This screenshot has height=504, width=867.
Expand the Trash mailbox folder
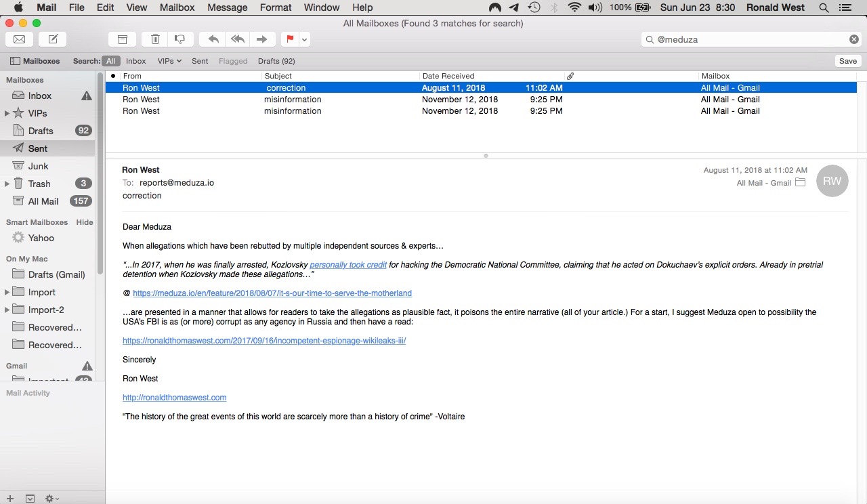pos(7,184)
